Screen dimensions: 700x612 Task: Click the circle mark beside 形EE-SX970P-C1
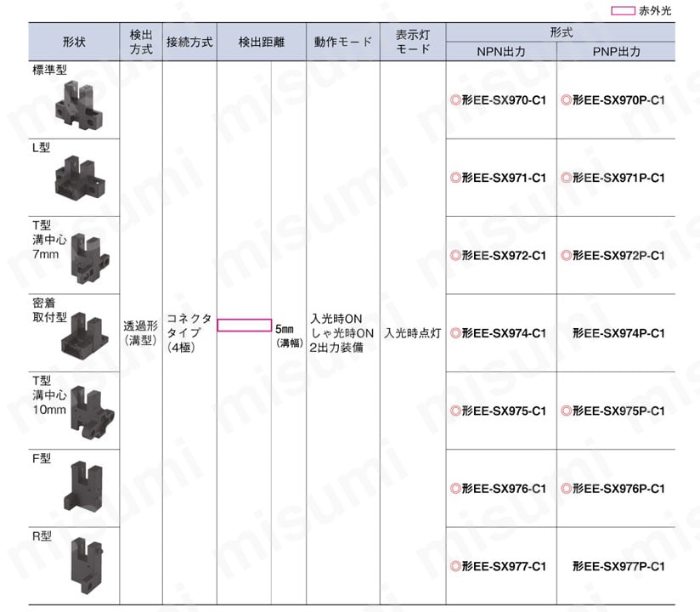click(566, 100)
